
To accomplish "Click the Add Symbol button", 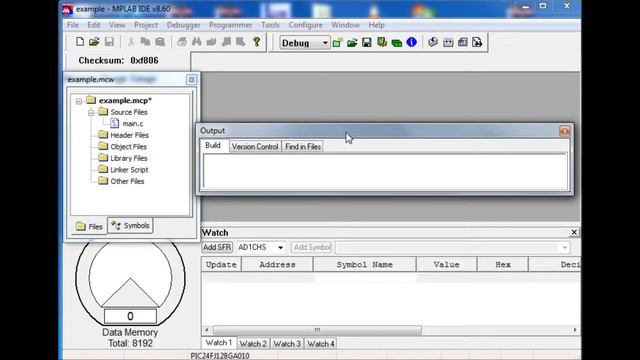I will (312, 247).
